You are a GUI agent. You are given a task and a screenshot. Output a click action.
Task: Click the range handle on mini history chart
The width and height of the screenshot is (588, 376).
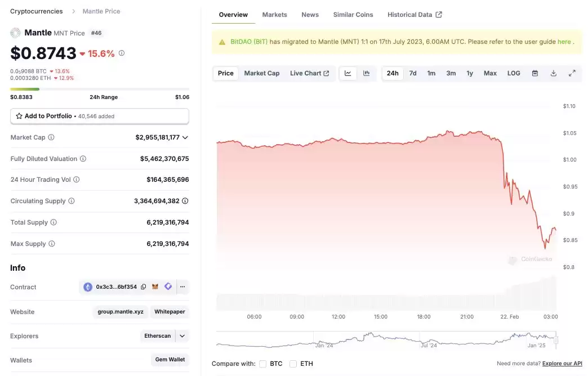coord(556,340)
